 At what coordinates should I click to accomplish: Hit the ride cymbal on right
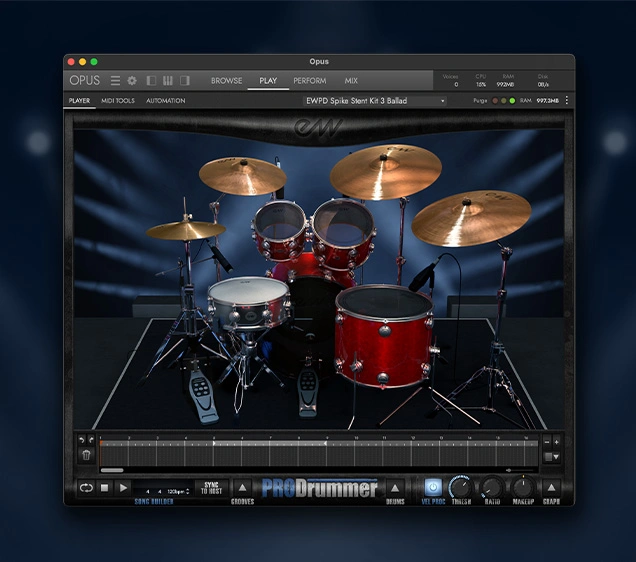click(471, 219)
